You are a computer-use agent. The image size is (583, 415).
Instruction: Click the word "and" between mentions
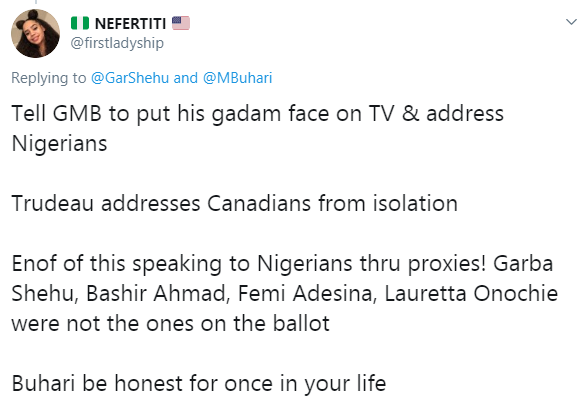(x=186, y=78)
